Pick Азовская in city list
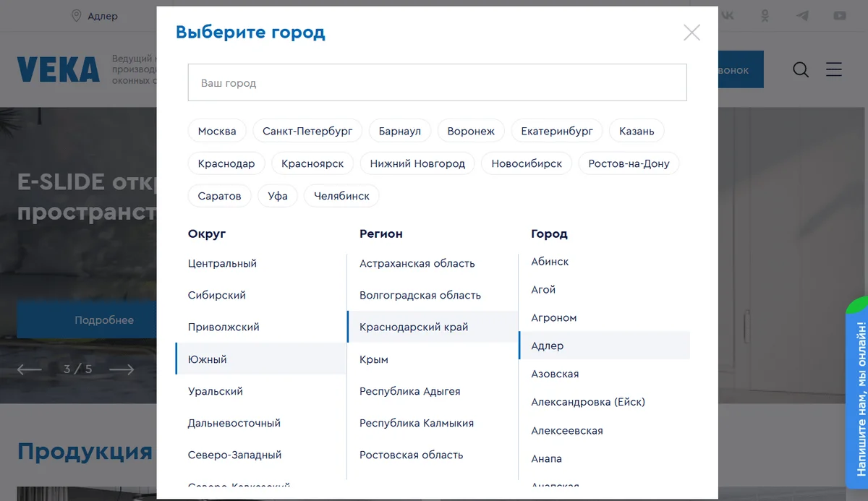 (604, 374)
